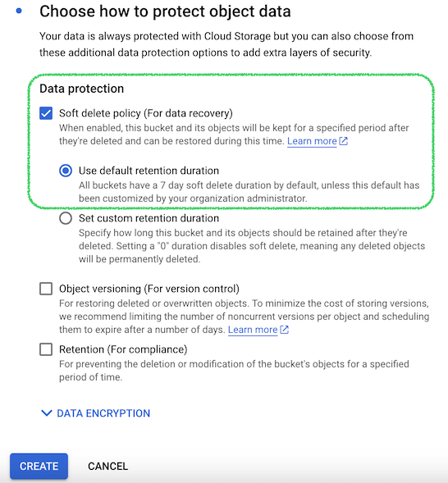This screenshot has width=448, height=483.
Task: Open Learn more link under Soft delete
Action: 312,141
